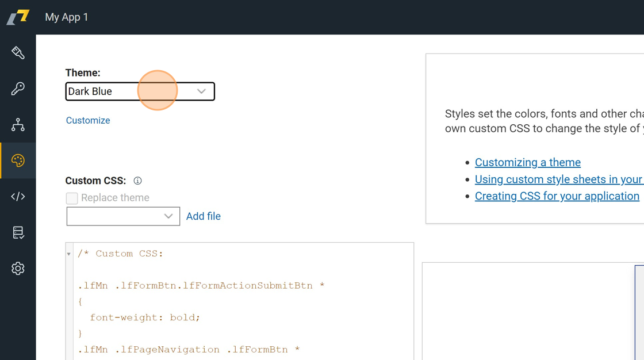Image resolution: width=644 pixels, height=360 pixels.
Task: Open Using custom style sheets help link
Action: [558, 179]
